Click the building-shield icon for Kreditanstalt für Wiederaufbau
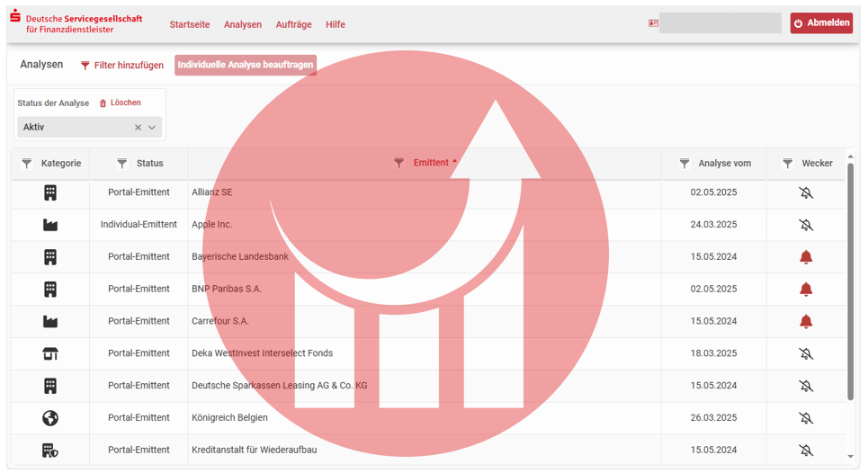868x473 pixels. (x=50, y=451)
